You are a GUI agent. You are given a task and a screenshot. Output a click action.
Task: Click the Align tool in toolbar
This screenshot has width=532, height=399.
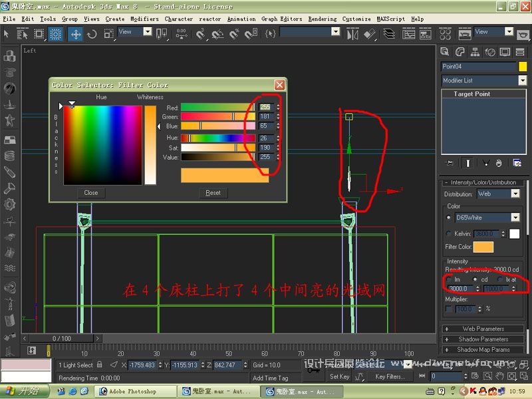coord(370,34)
